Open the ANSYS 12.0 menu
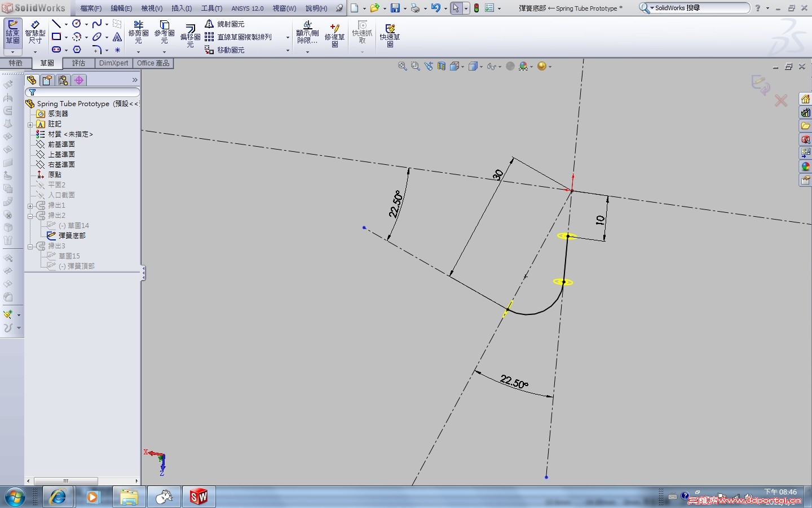The height and width of the screenshot is (508, 812). coord(248,8)
